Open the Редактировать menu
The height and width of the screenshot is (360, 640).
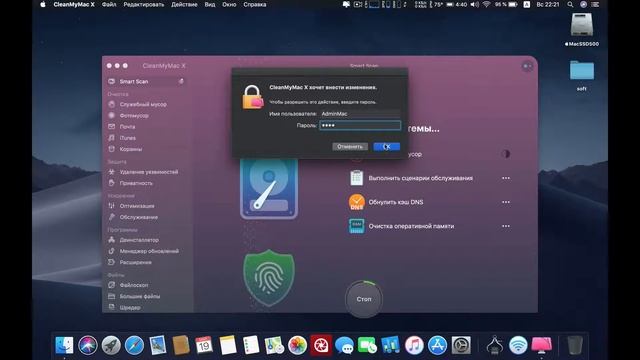pyautogui.click(x=144, y=4)
